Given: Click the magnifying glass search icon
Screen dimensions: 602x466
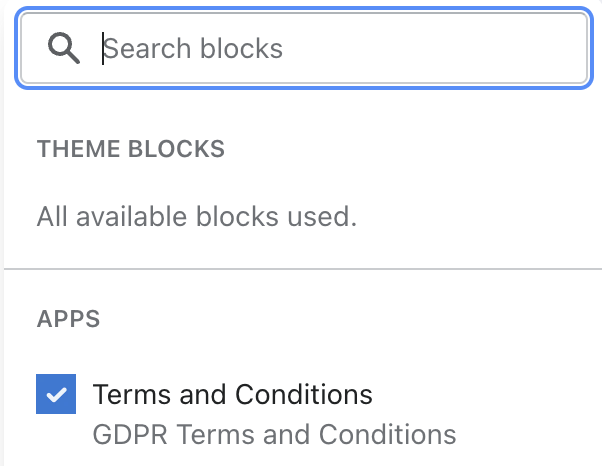Looking at the screenshot, I should pyautogui.click(x=64, y=48).
